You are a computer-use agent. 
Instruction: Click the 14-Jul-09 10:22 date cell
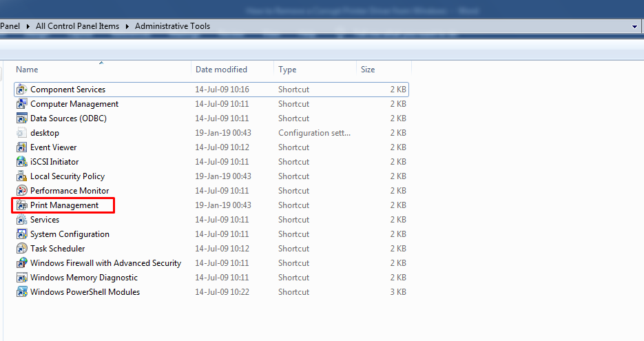pos(222,291)
